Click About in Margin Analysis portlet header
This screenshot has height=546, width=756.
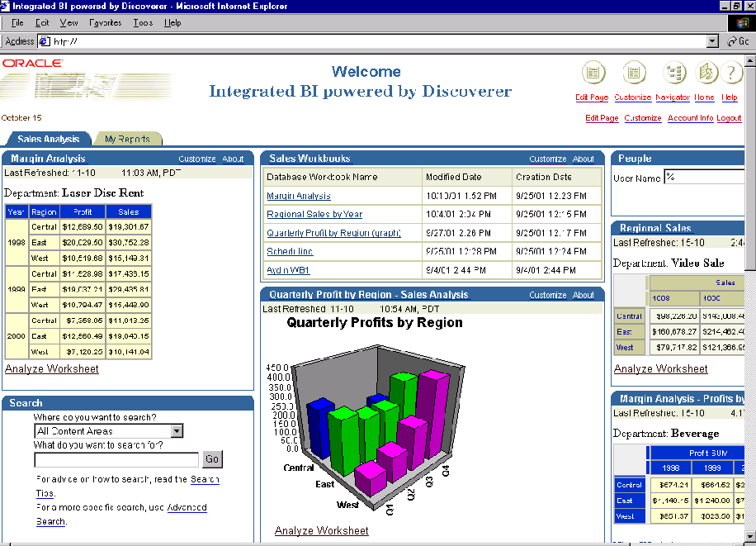[x=233, y=159]
